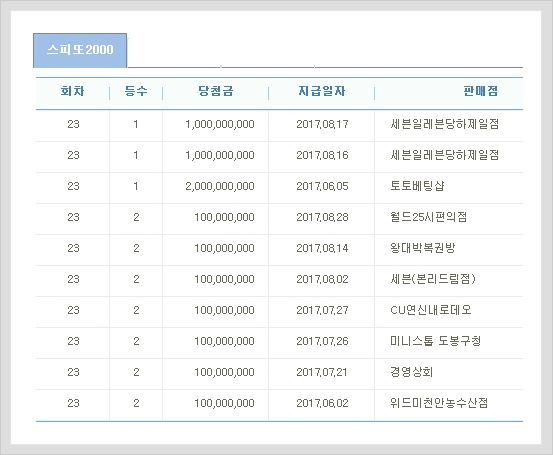Click 세븐일레븐당하제일점 in the 2017.08.16 row
The height and width of the screenshot is (455, 553).
(445, 155)
